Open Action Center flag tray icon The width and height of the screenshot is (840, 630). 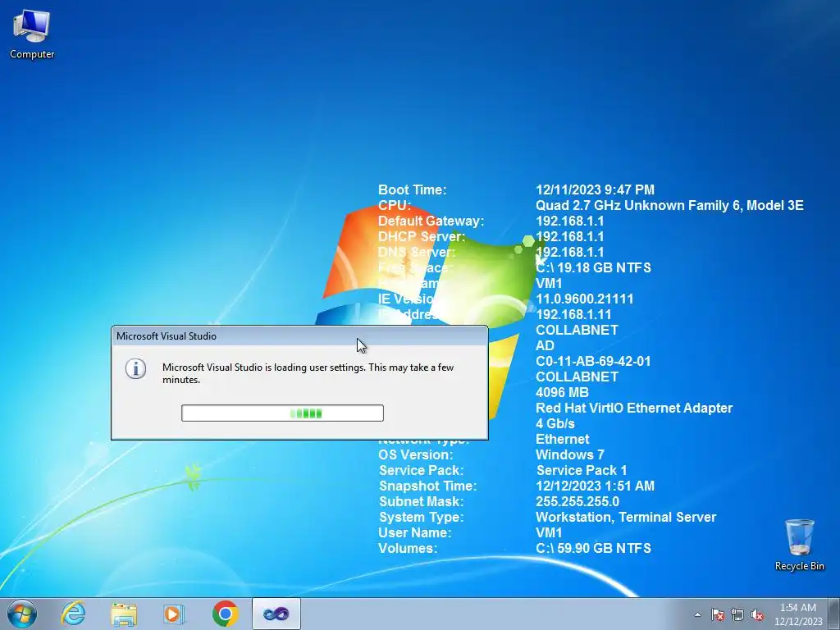[718, 614]
